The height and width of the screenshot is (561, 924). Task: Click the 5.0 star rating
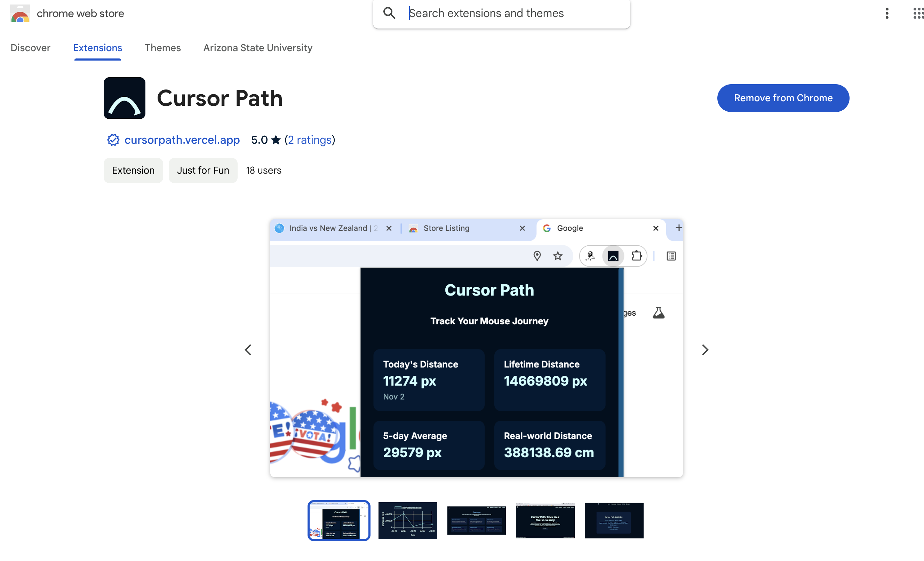tap(266, 140)
